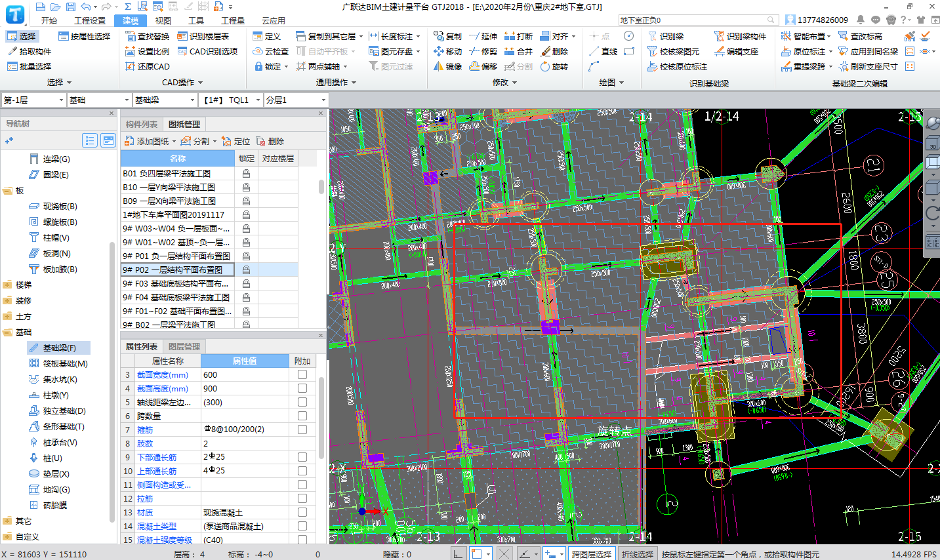
Task: Check the 箍筋 附加 checkbox
Action: coord(302,430)
